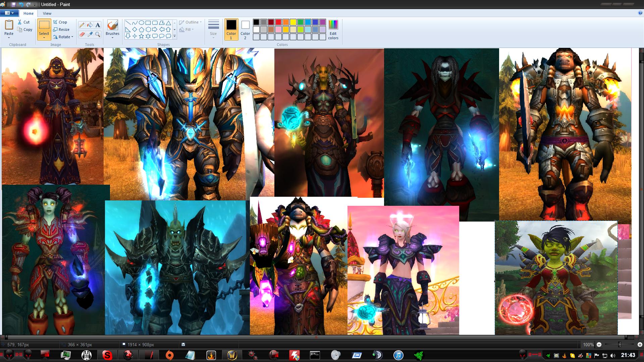
Task: Open the Brushes dropdown list
Action: click(112, 38)
